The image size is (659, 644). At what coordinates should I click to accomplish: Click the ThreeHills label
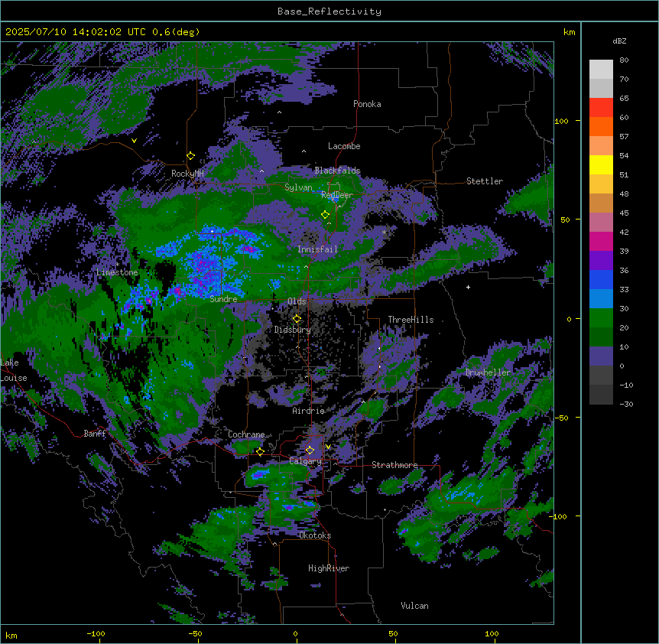click(x=411, y=320)
